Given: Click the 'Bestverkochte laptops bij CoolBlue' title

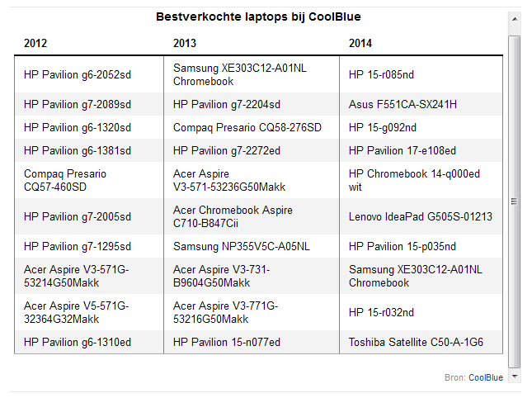Looking at the screenshot, I should coord(258,17).
